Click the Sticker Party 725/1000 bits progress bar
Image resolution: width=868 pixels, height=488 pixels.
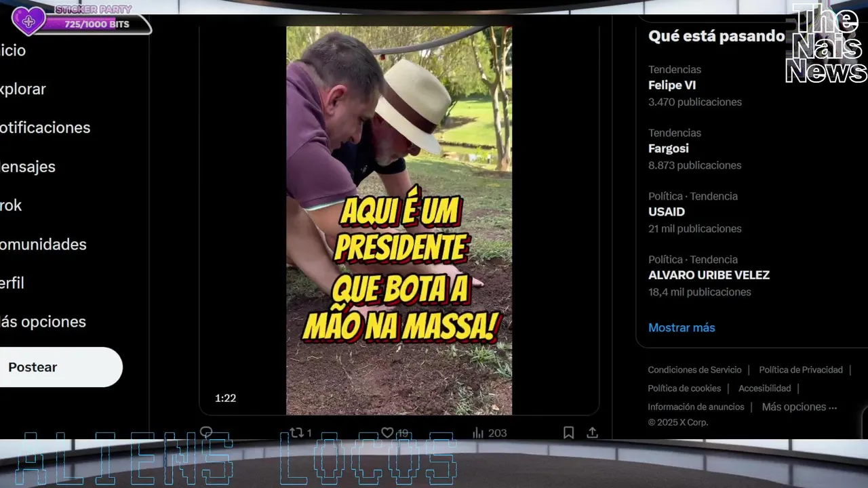(98, 24)
